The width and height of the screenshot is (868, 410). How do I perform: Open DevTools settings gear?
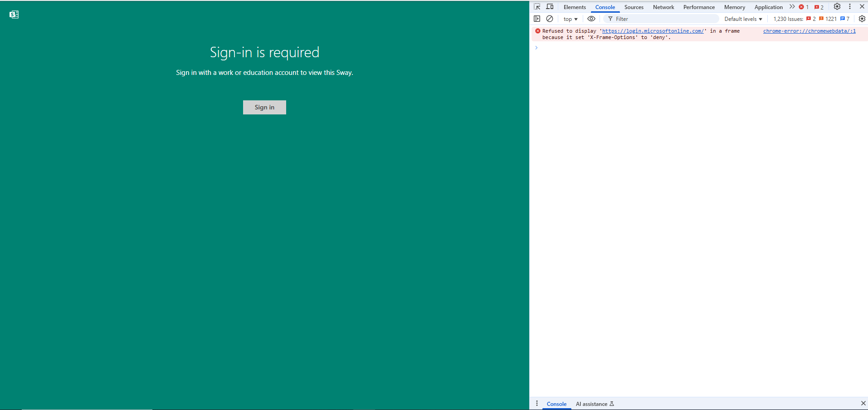click(x=837, y=7)
